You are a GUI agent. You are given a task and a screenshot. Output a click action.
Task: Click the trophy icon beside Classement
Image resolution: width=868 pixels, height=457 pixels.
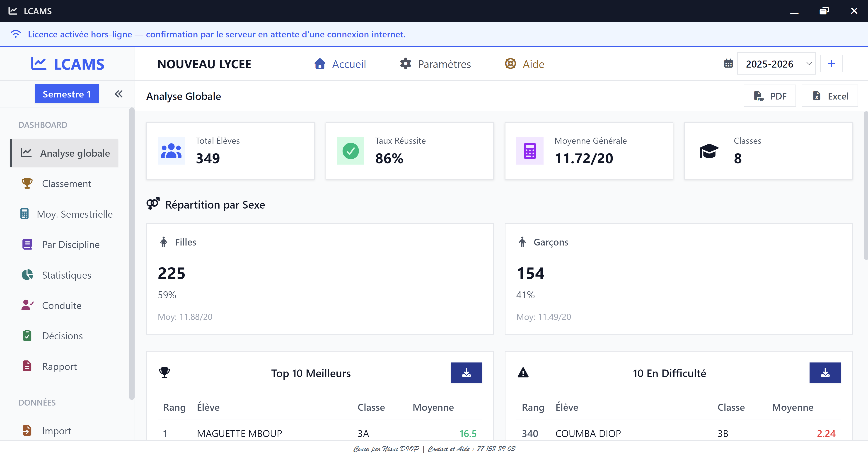click(27, 183)
